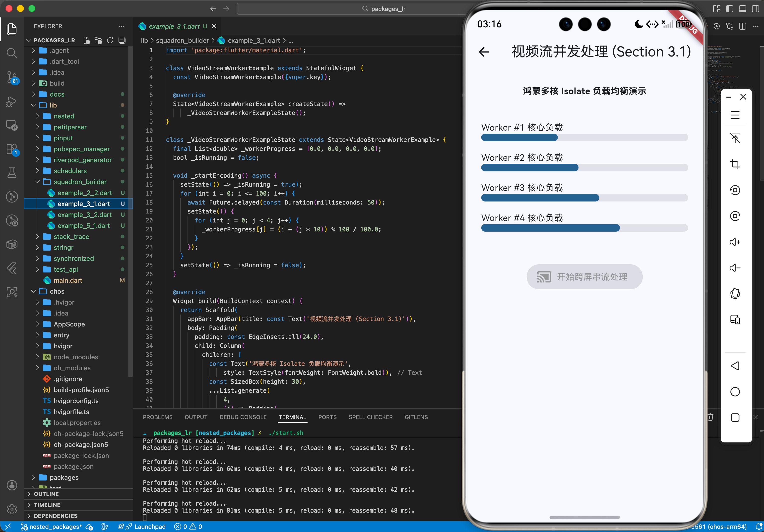The height and width of the screenshot is (532, 764).
Task: Tap the back arrow in the phone app
Action: click(x=484, y=52)
